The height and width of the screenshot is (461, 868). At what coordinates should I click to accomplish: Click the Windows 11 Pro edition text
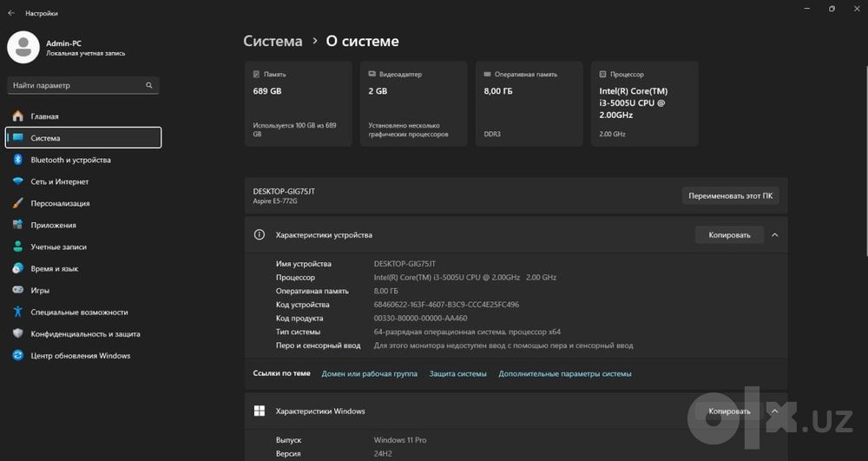pyautogui.click(x=399, y=440)
